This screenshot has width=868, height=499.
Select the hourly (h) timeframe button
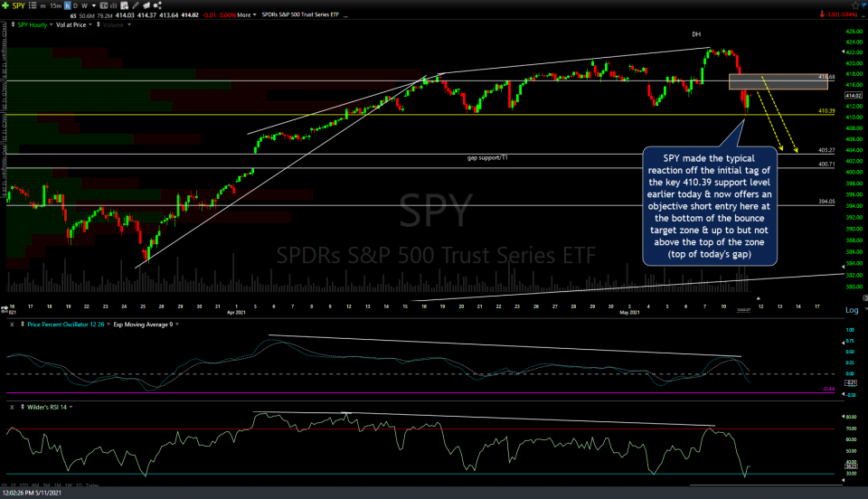[68, 5]
